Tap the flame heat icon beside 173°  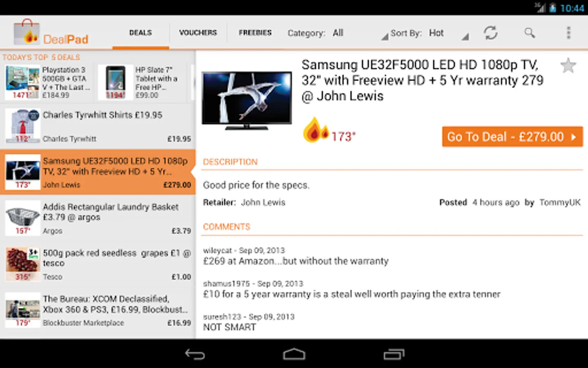coord(315,130)
